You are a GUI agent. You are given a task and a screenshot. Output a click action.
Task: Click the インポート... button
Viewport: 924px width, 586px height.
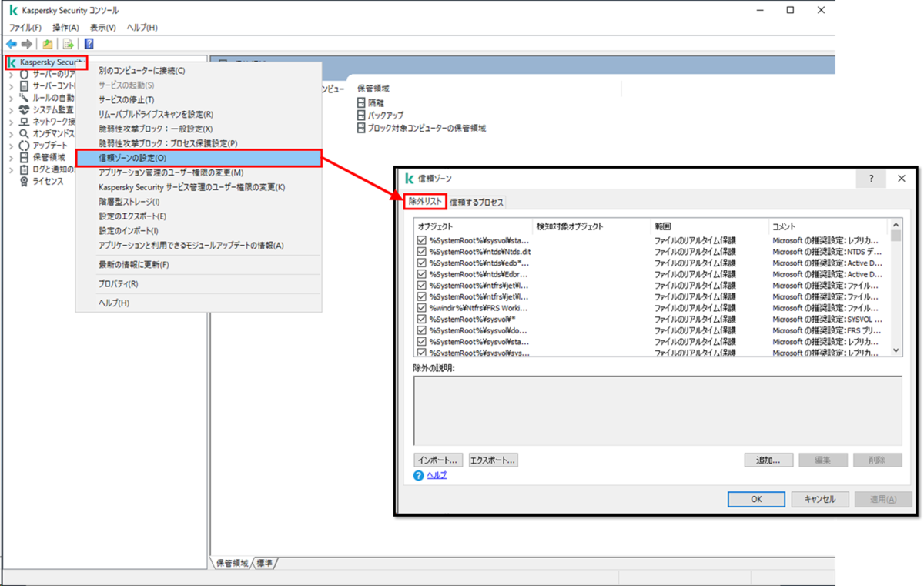click(439, 460)
